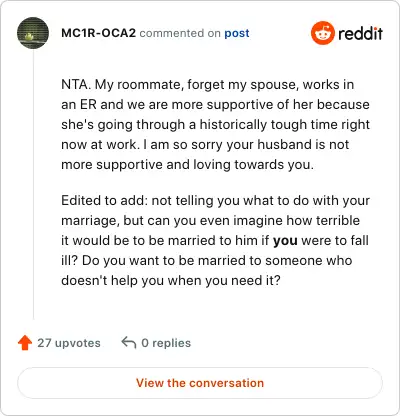Click the "commented on" gray text
The image size is (400, 416).
(x=180, y=33)
